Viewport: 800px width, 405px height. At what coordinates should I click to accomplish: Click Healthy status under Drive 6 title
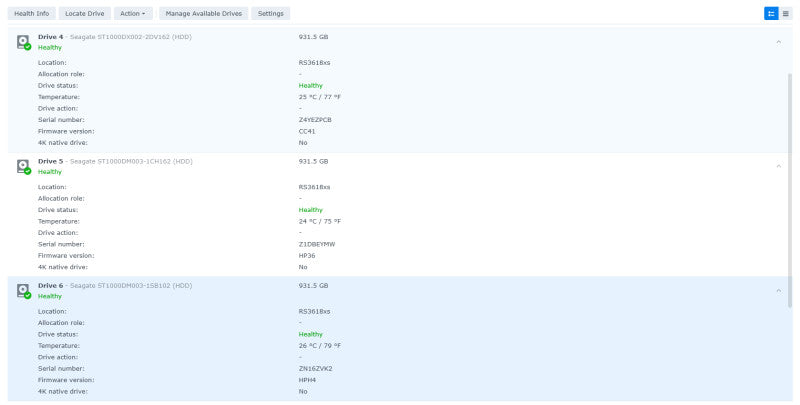pyautogui.click(x=49, y=296)
